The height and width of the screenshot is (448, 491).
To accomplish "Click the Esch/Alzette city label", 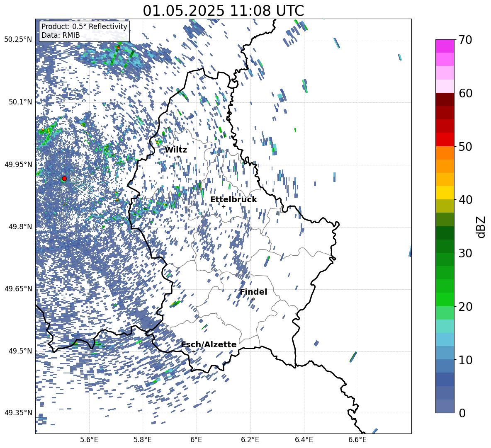I will 209,344.
